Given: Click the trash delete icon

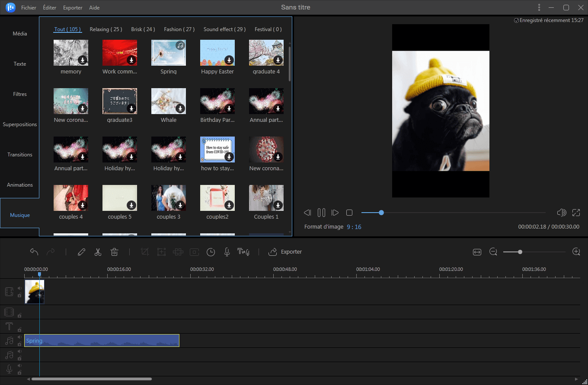Looking at the screenshot, I should coord(114,252).
